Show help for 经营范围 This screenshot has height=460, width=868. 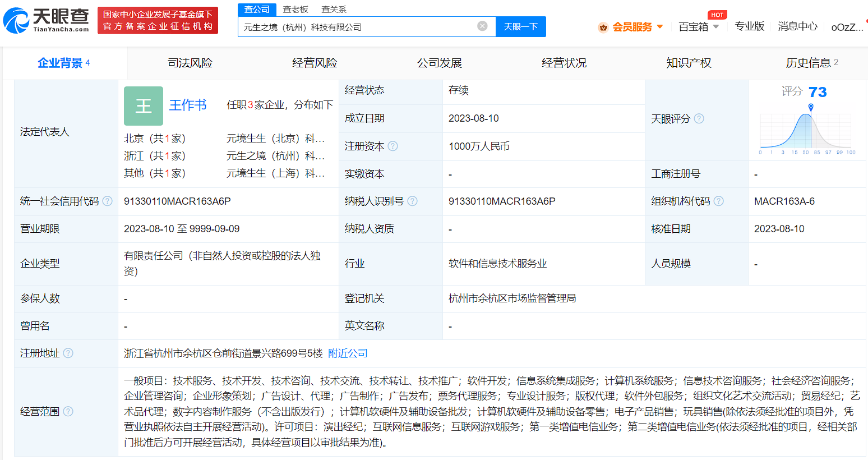tap(68, 411)
